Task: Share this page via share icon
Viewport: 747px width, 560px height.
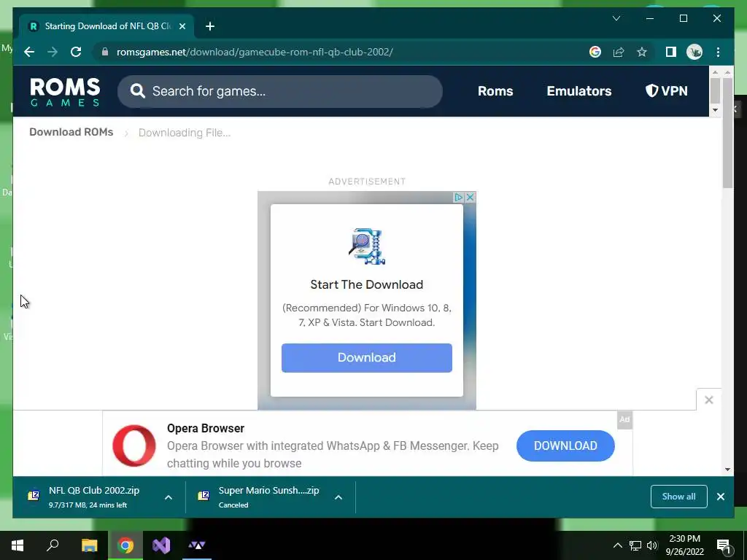Action: (x=619, y=52)
